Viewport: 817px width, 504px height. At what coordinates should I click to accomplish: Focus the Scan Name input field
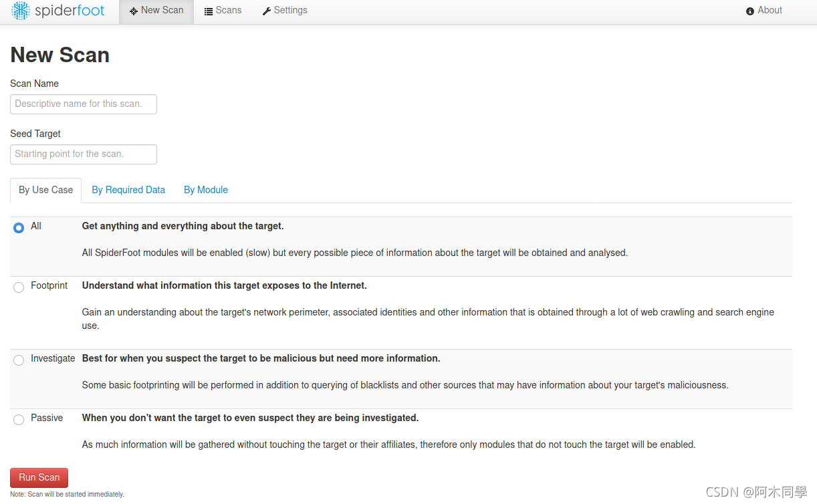click(84, 104)
